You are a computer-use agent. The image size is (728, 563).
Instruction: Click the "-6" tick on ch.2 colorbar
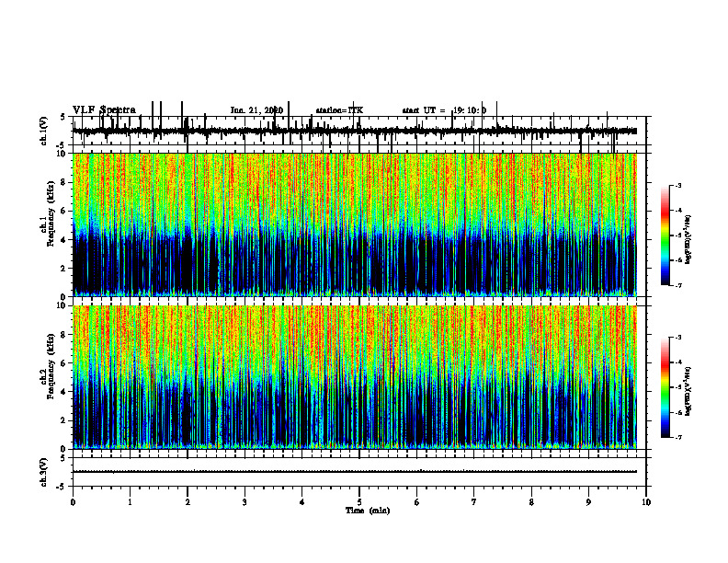click(x=677, y=412)
